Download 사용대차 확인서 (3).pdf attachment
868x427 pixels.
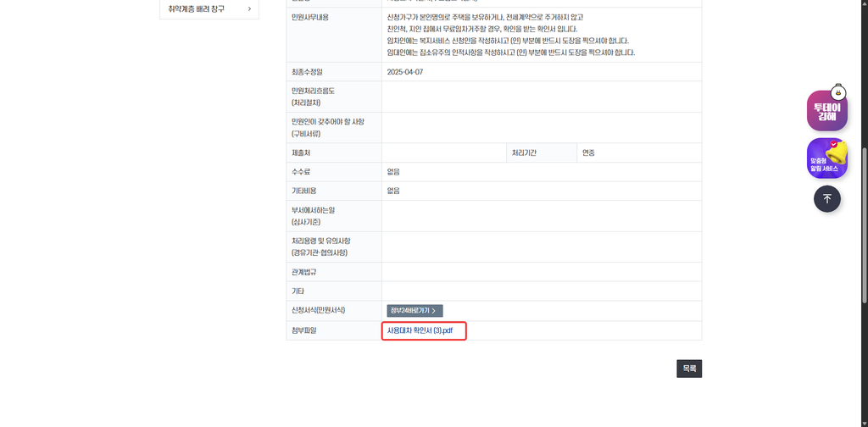[x=420, y=330]
